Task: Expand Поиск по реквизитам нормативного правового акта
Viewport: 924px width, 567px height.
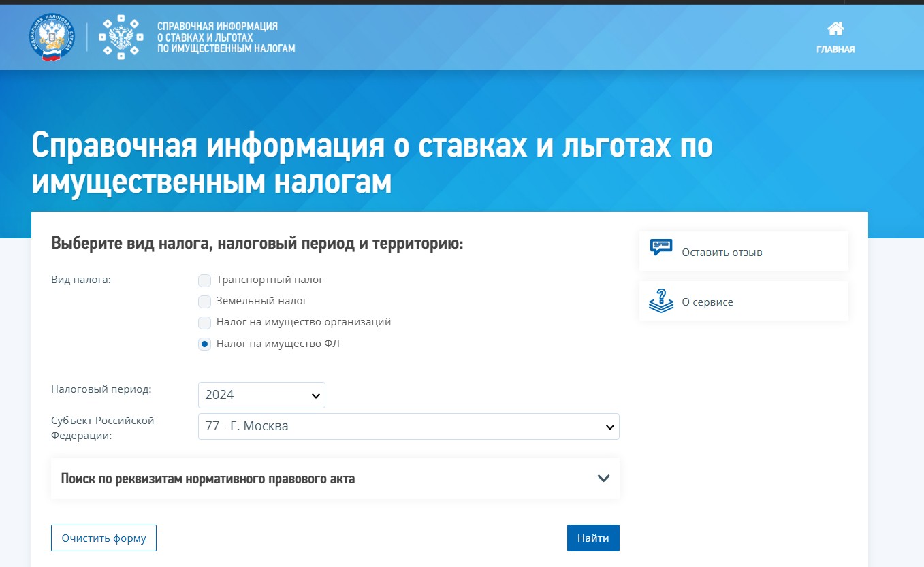Action: pos(335,479)
